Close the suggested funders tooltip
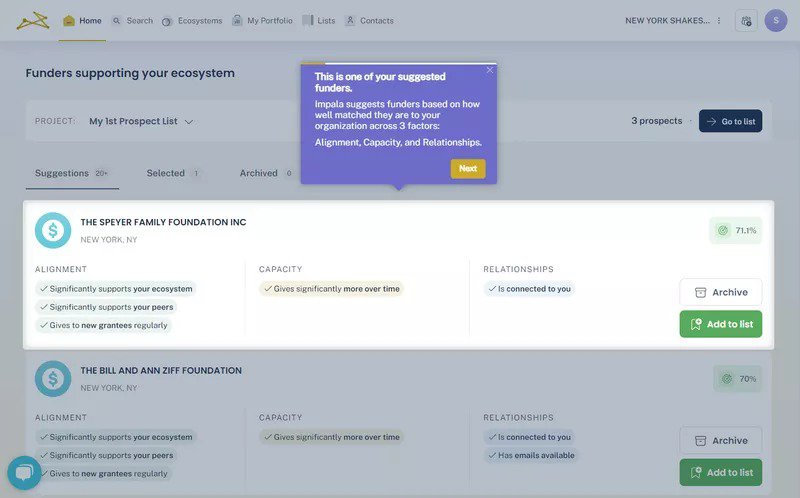 click(489, 70)
